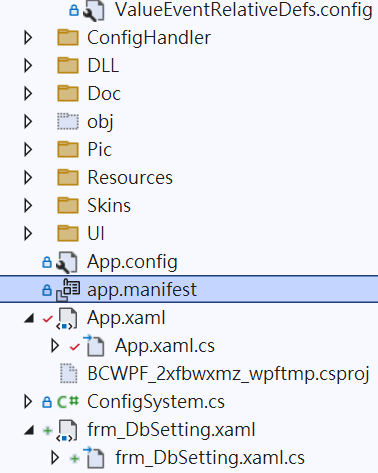Click the code-behind file icon of App.xaml.cs
378x473 pixels.
[x=94, y=345]
